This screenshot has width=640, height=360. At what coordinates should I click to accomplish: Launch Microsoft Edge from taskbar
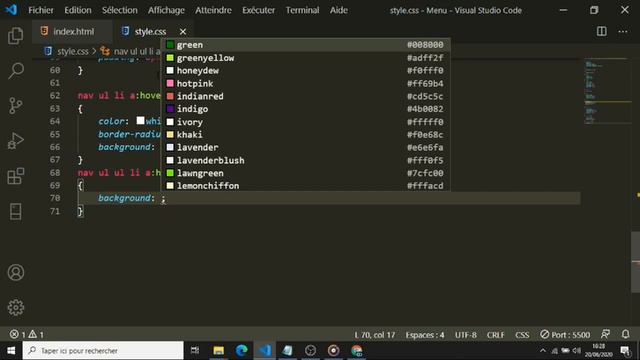[241, 351]
